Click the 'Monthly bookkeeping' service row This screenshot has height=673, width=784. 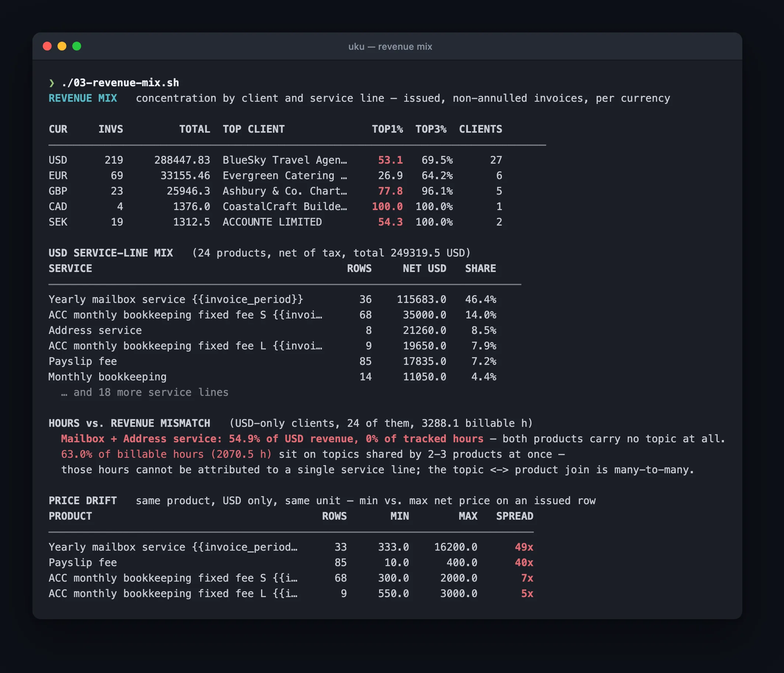pyautogui.click(x=108, y=377)
